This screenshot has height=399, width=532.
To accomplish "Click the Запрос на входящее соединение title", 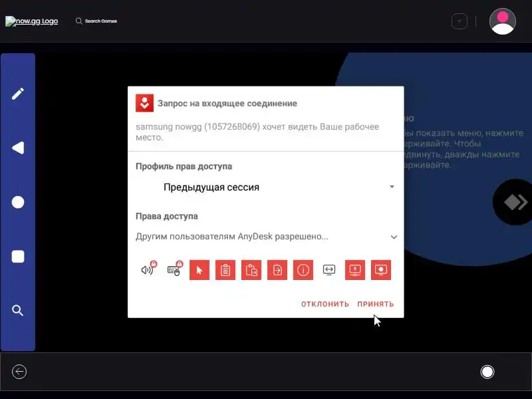I will 227,104.
